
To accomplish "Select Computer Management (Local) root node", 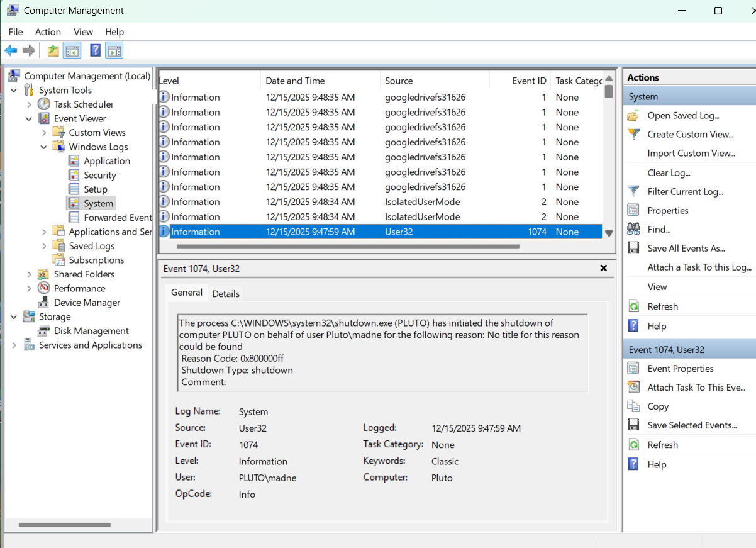I will (87, 75).
